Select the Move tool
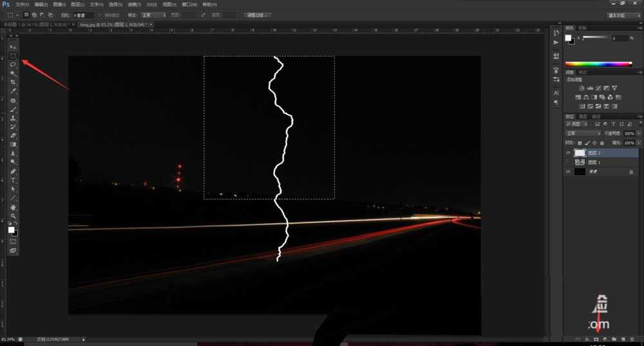 (x=13, y=47)
